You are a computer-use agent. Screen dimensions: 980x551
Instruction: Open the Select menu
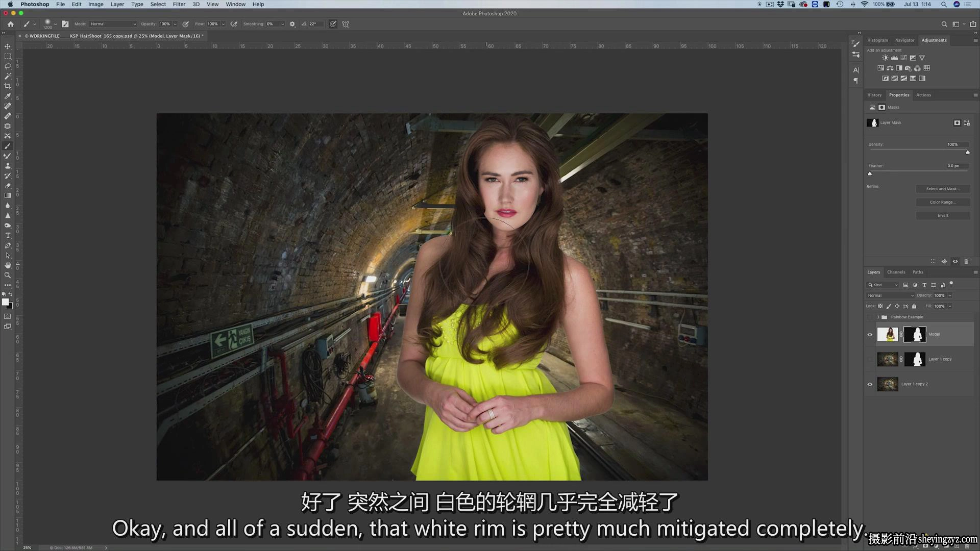click(158, 4)
